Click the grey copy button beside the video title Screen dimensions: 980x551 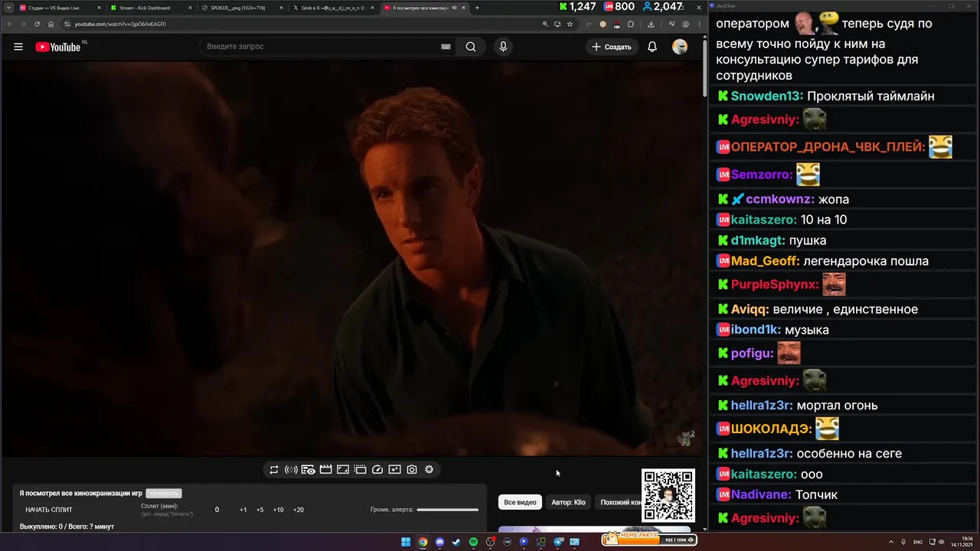pyautogui.click(x=164, y=494)
